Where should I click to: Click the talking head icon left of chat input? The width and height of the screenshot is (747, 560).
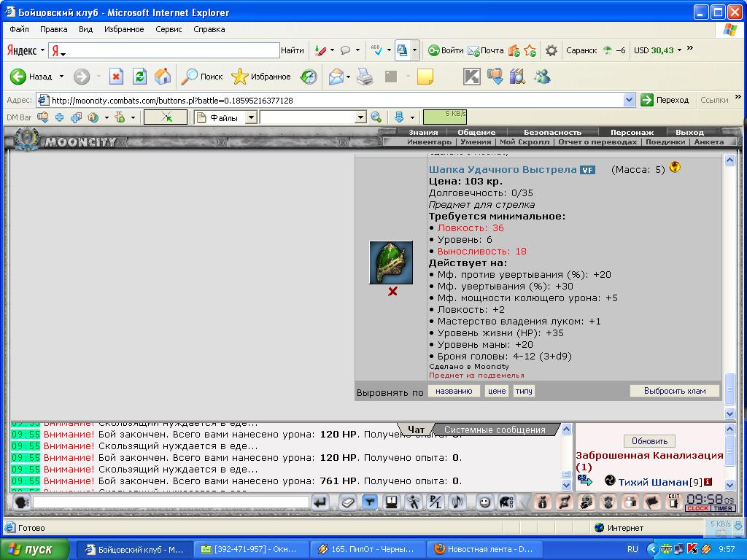[21, 502]
